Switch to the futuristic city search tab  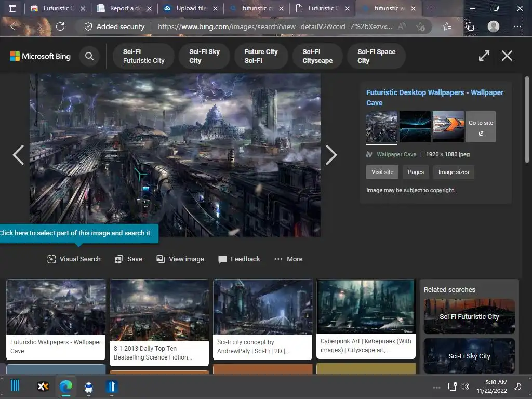coord(257,8)
